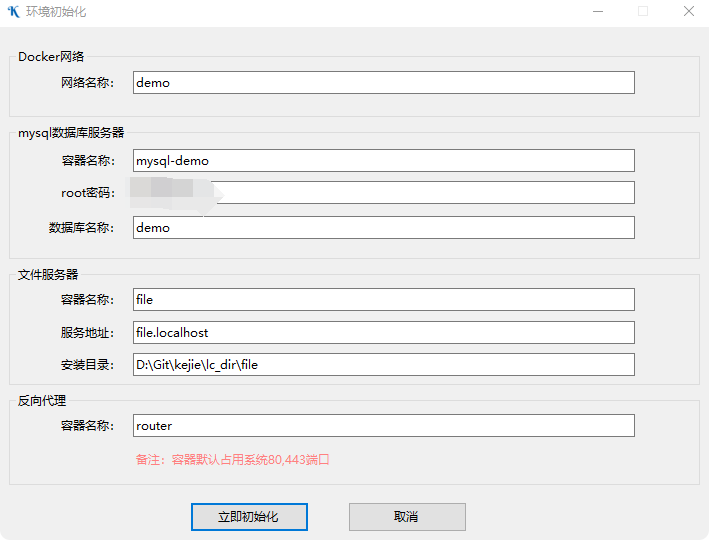Select the 安装目录 path input field
The width and height of the screenshot is (709, 540).
pos(384,365)
